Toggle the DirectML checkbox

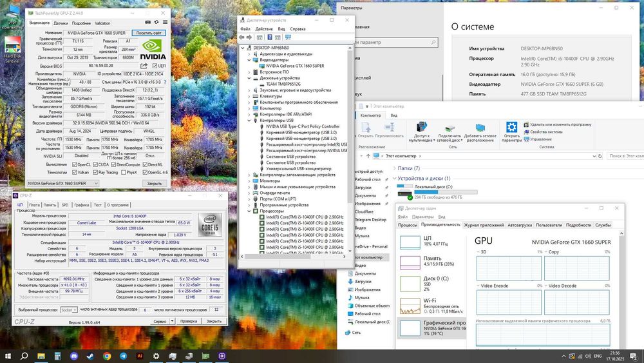(144, 164)
